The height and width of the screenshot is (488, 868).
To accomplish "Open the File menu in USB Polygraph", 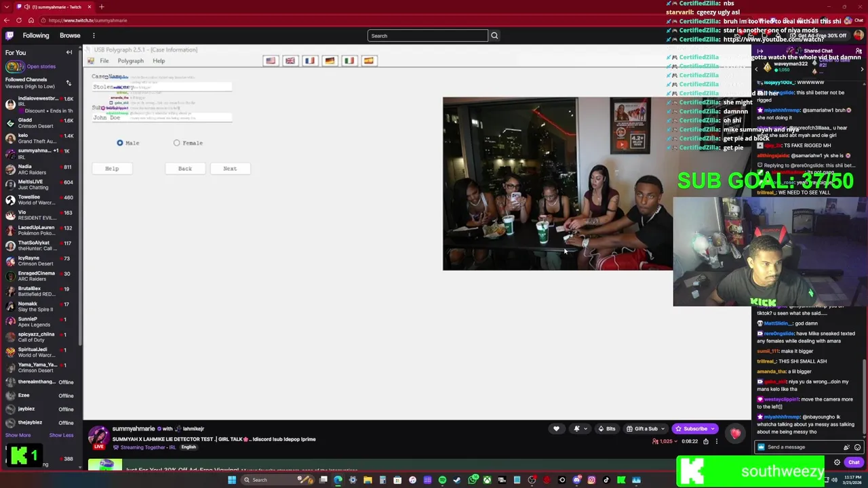I will [x=104, y=61].
